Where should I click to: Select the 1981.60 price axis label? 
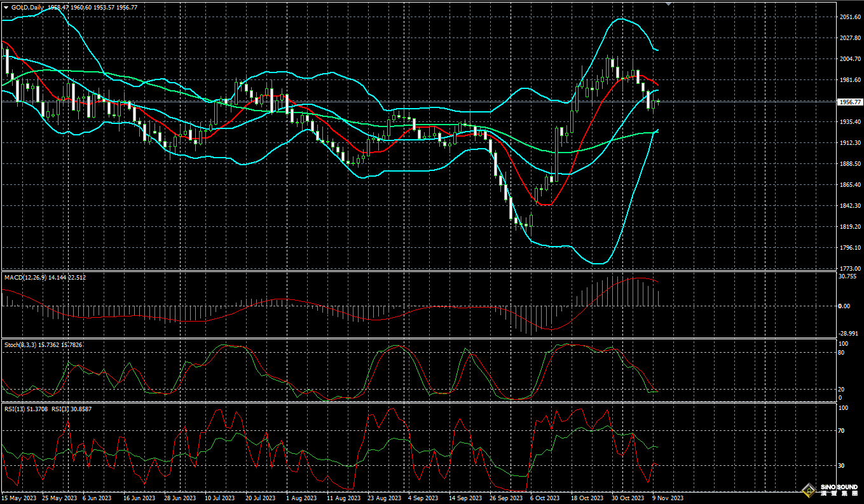(x=850, y=80)
